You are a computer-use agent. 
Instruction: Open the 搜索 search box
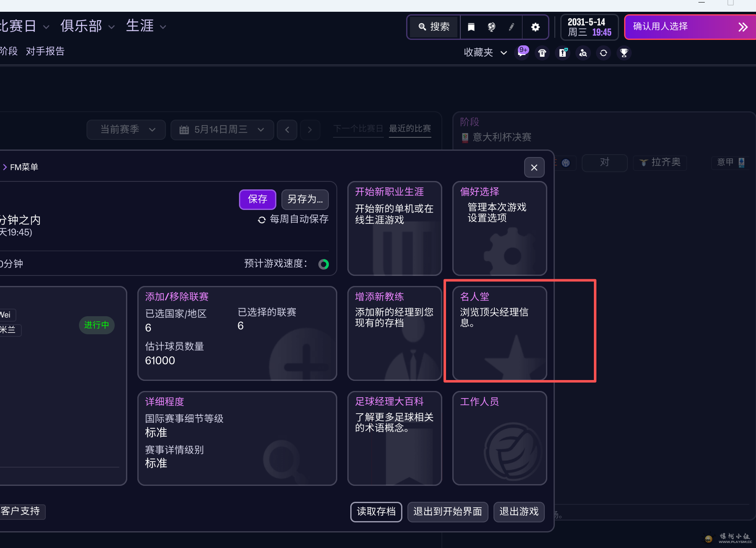pyautogui.click(x=434, y=27)
